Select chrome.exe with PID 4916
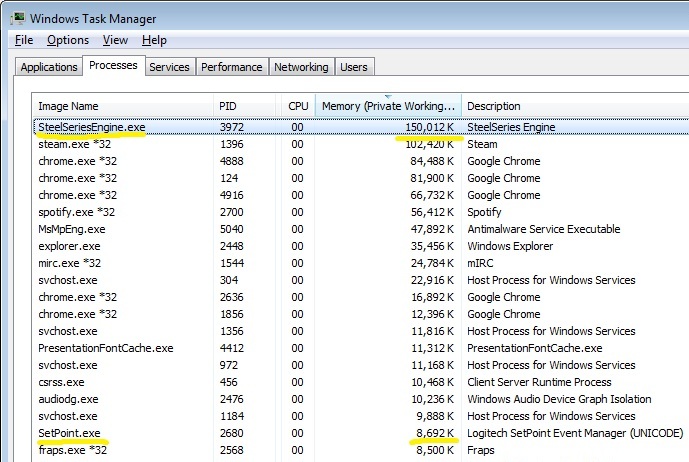This screenshot has width=689, height=462. tap(361, 195)
